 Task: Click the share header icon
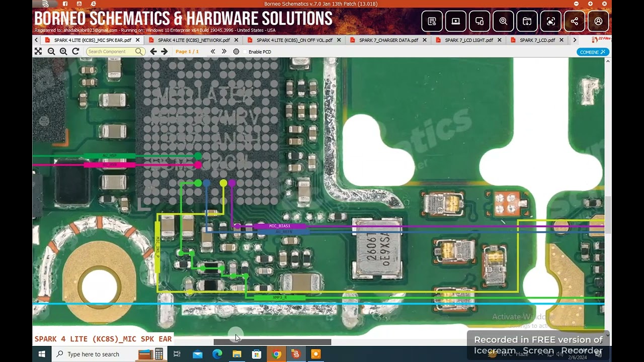pyautogui.click(x=575, y=22)
